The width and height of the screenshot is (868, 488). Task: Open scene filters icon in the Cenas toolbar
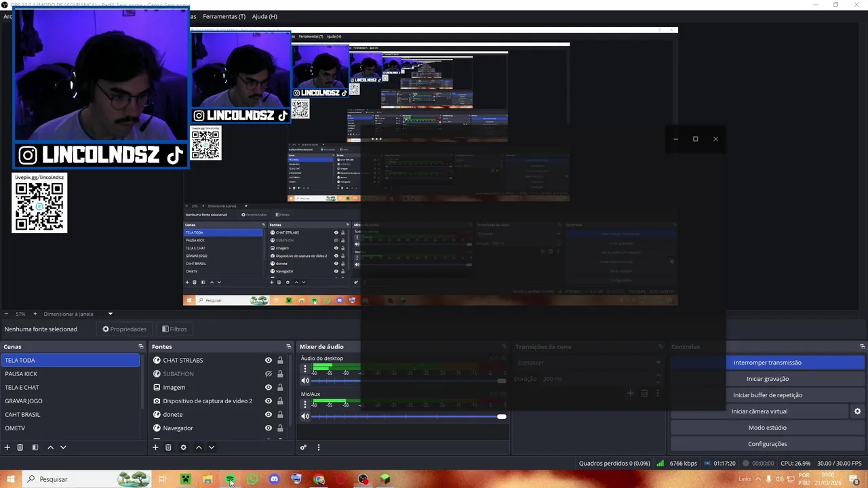[35, 447]
